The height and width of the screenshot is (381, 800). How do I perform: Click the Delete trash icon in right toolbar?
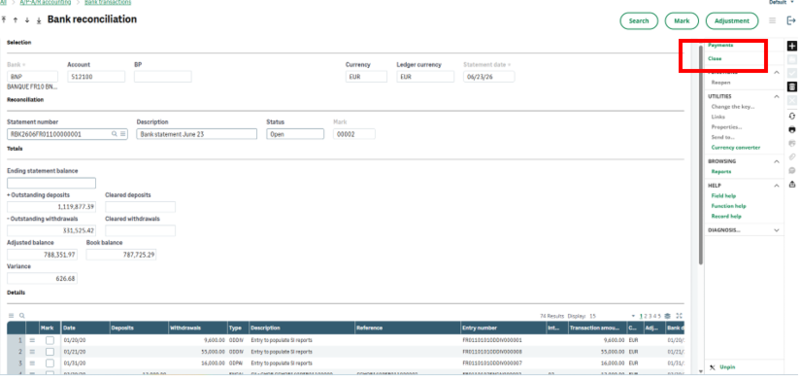tap(792, 87)
